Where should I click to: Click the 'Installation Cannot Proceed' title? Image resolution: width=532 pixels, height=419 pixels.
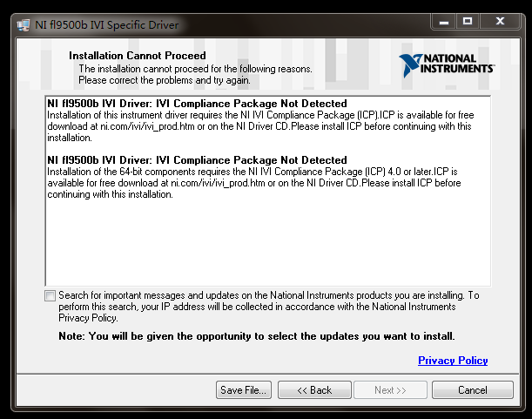(x=138, y=56)
